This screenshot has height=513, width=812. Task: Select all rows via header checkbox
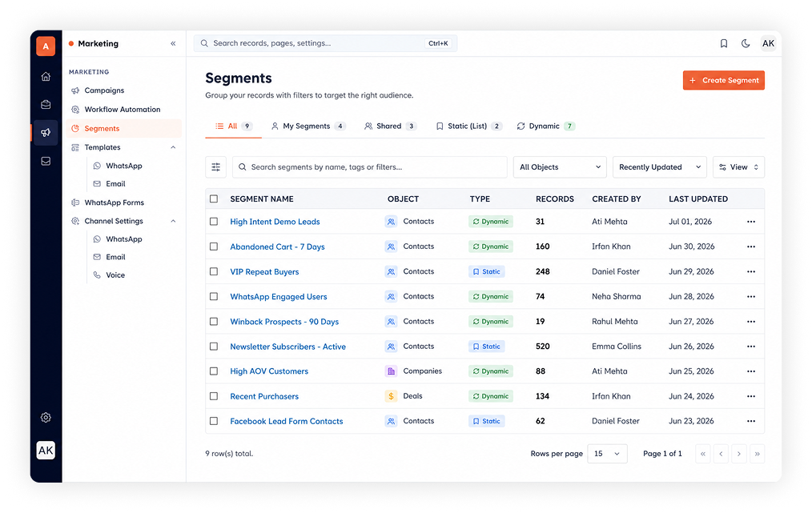coord(213,198)
